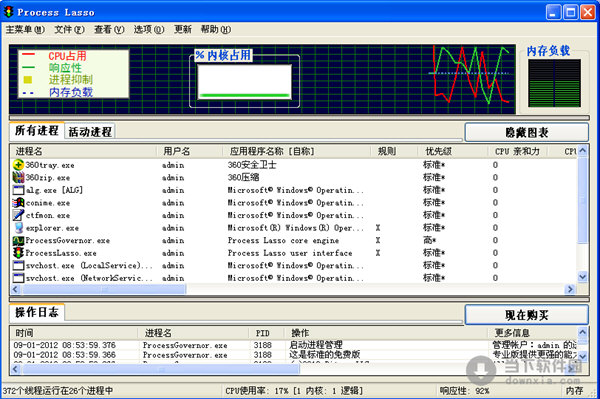Viewport: 600px width, 399px height.
Task: Click the Process Lasso title bar icon
Action: [x=8, y=12]
